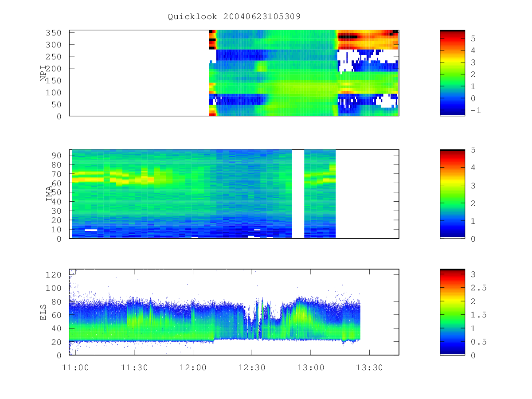Click the 13:30 time axis label

[369, 368]
